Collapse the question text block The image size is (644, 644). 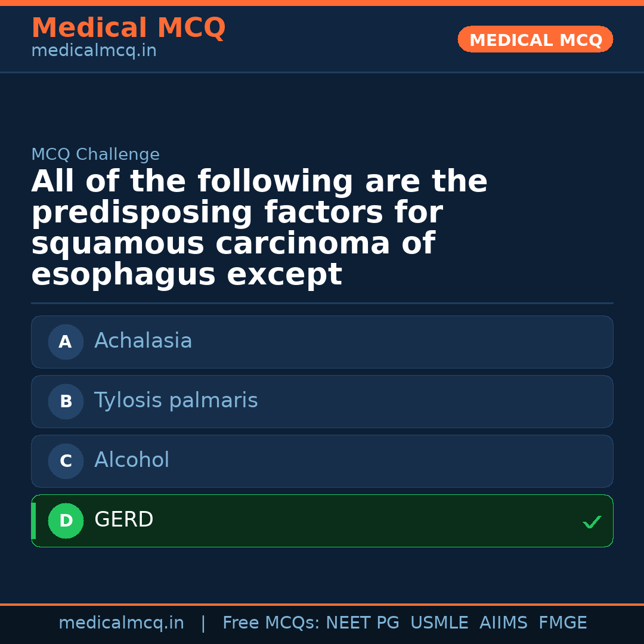(x=259, y=227)
